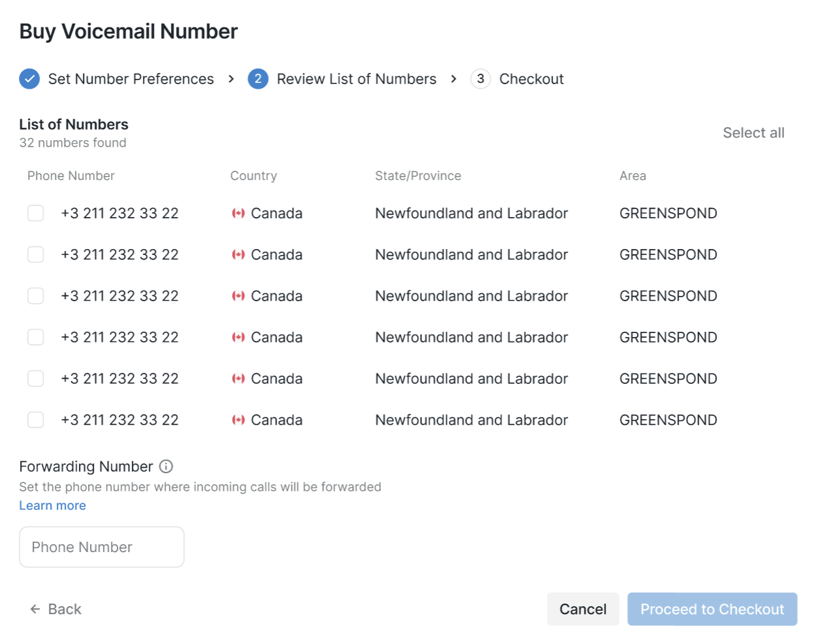Viewport: 814px width, 644px height.
Task: Check the first phone number checkbox
Action: point(36,213)
